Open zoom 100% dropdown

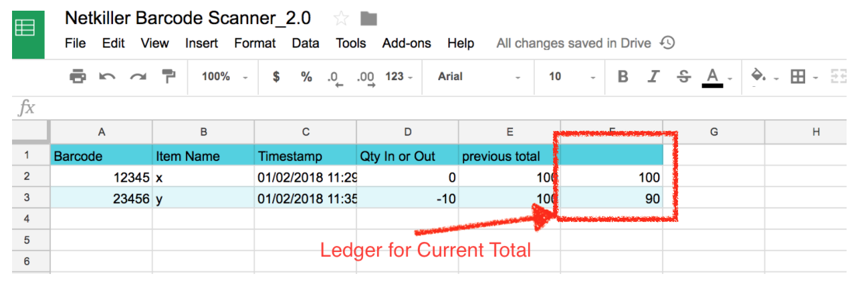225,76
